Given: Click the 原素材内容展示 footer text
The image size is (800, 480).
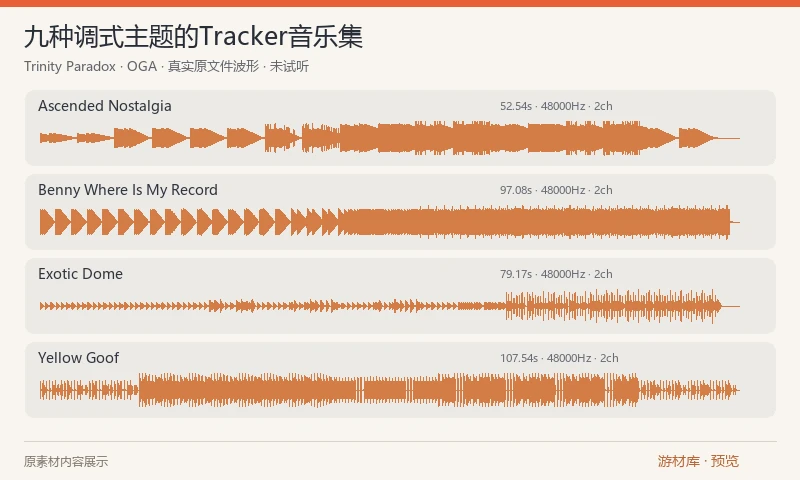Looking at the screenshot, I should click(x=66, y=462).
